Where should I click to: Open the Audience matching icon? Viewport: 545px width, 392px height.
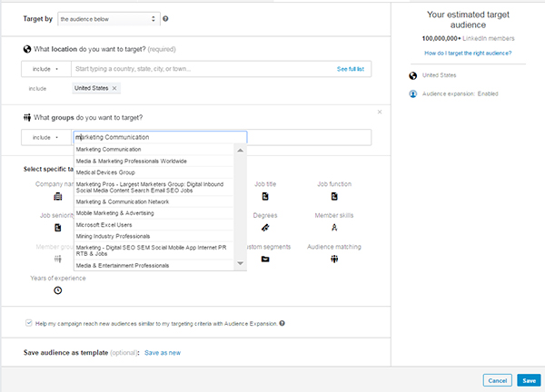334,259
